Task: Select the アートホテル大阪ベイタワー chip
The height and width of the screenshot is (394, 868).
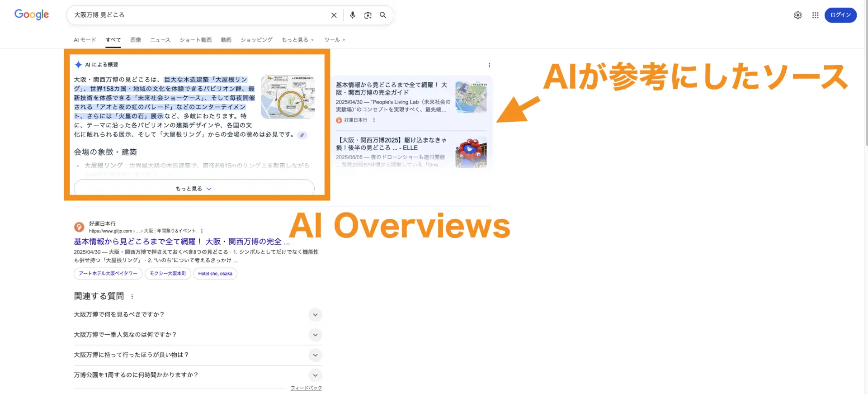Action: point(108,274)
